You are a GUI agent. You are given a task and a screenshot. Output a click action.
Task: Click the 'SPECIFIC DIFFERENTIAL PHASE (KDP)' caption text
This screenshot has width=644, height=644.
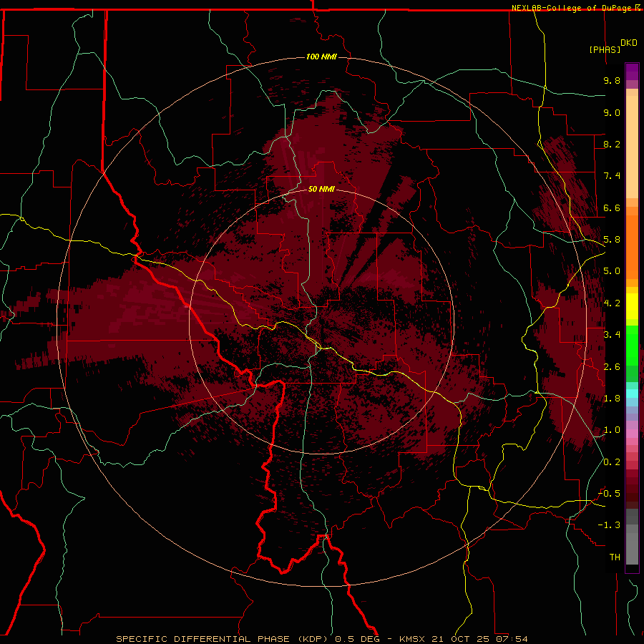223,639
